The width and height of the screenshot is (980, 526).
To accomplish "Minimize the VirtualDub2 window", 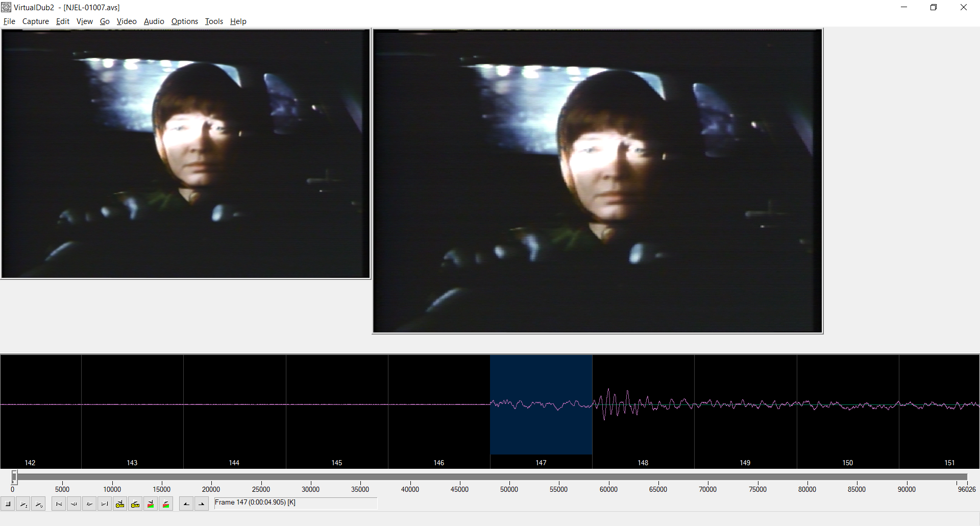I will (904, 7).
